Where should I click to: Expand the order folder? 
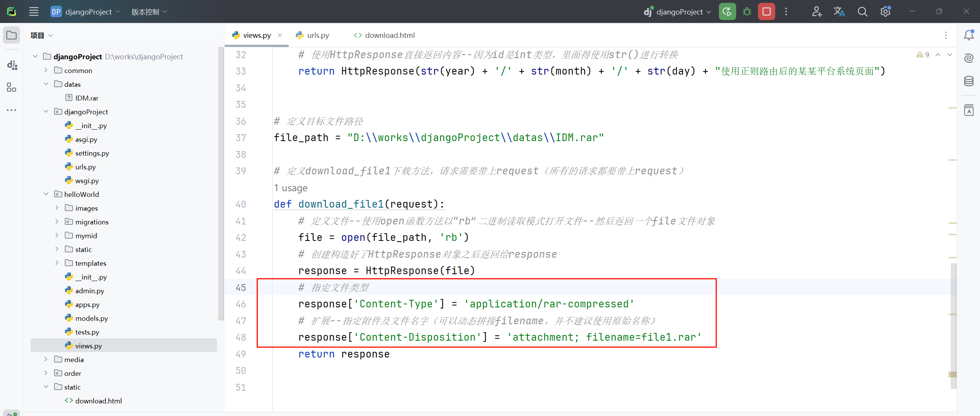pos(46,373)
